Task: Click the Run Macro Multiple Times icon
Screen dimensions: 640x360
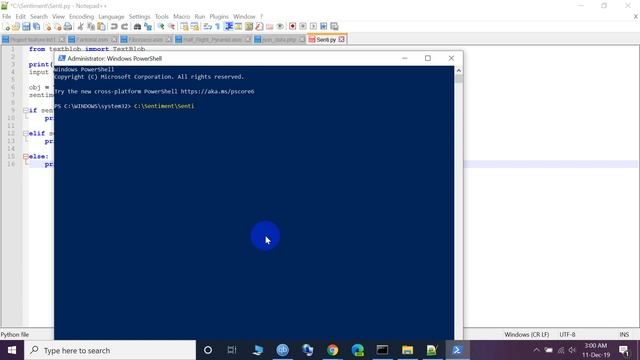Action: point(324,27)
